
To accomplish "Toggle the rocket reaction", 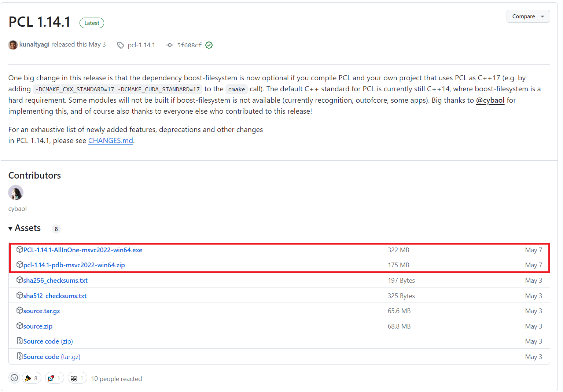I will (55, 378).
